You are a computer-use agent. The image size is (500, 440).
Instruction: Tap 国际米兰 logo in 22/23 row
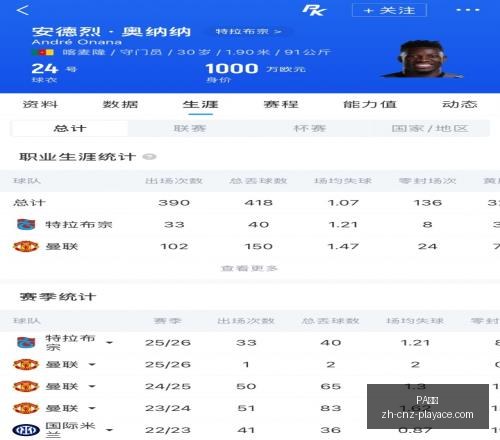click(26, 430)
